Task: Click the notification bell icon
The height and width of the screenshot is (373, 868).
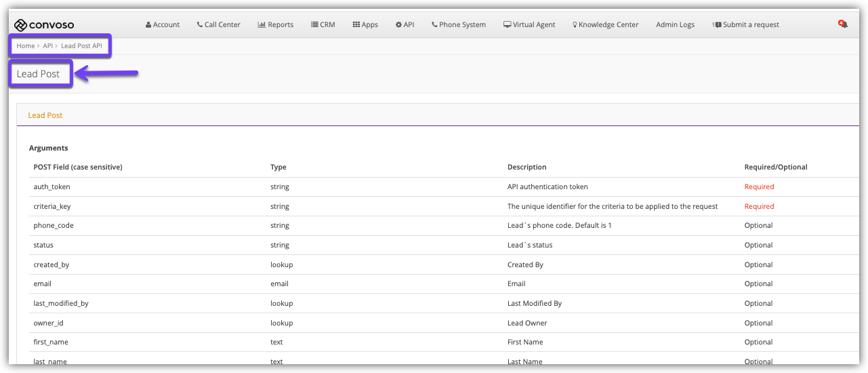Action: coord(843,24)
